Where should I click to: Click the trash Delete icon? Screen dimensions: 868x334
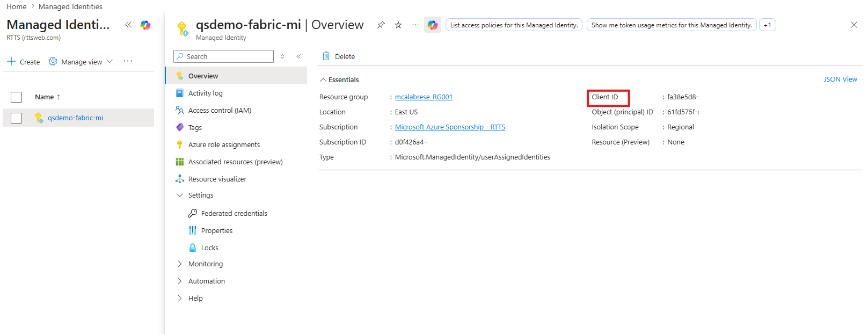[x=326, y=56]
